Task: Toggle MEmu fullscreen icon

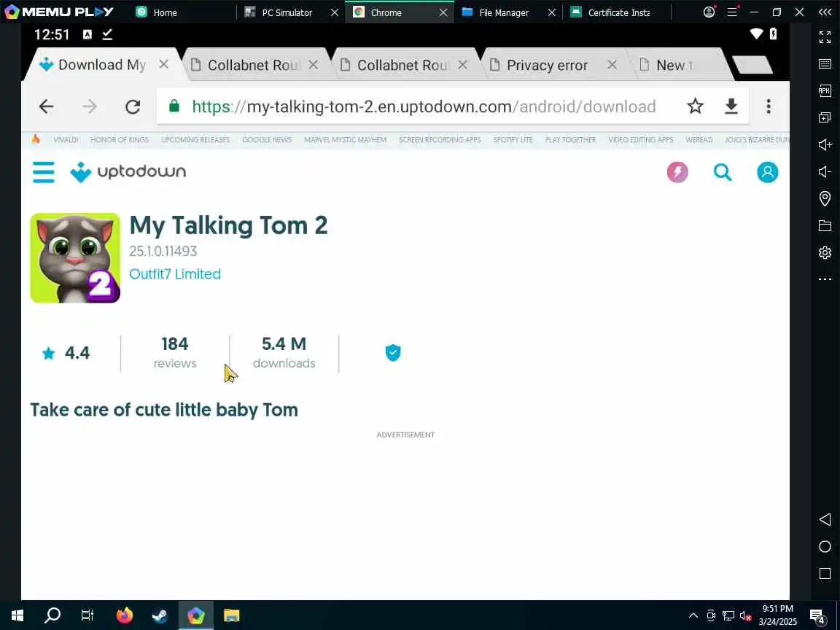Action: tap(825, 37)
